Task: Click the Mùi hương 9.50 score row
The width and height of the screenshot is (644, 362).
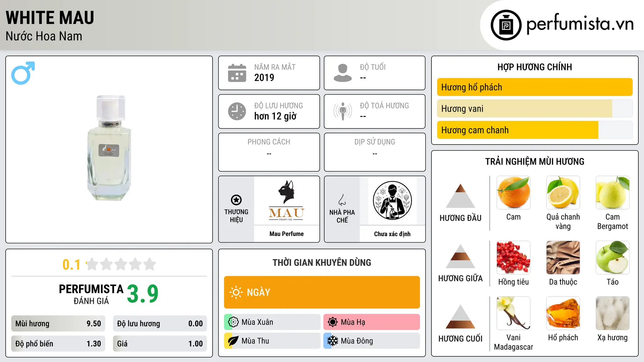Action: [x=58, y=324]
